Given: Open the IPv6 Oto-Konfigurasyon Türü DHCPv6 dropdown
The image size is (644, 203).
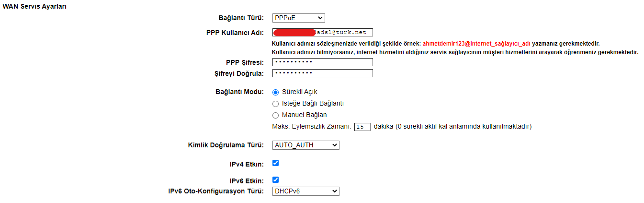Looking at the screenshot, I should [x=305, y=191].
